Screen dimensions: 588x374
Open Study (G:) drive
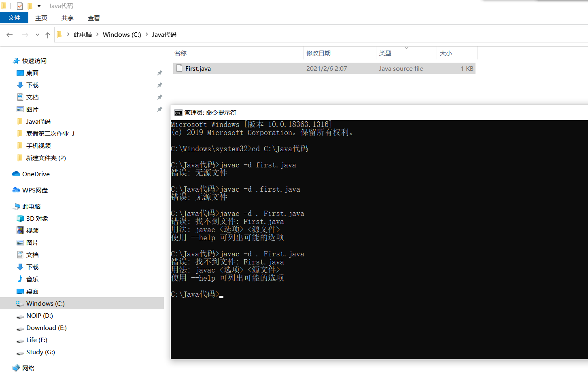tap(40, 352)
